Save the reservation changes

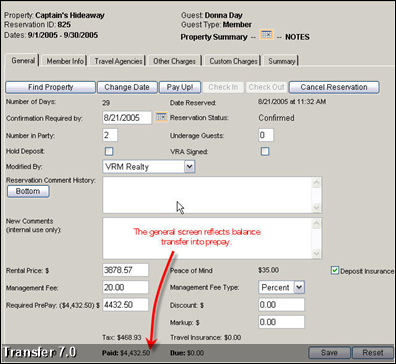click(x=329, y=353)
